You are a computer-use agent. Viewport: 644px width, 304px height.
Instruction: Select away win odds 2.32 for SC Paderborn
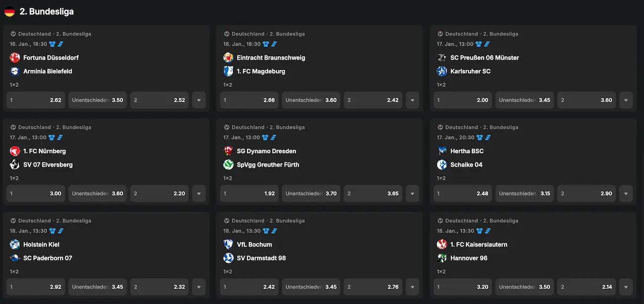[159, 287]
